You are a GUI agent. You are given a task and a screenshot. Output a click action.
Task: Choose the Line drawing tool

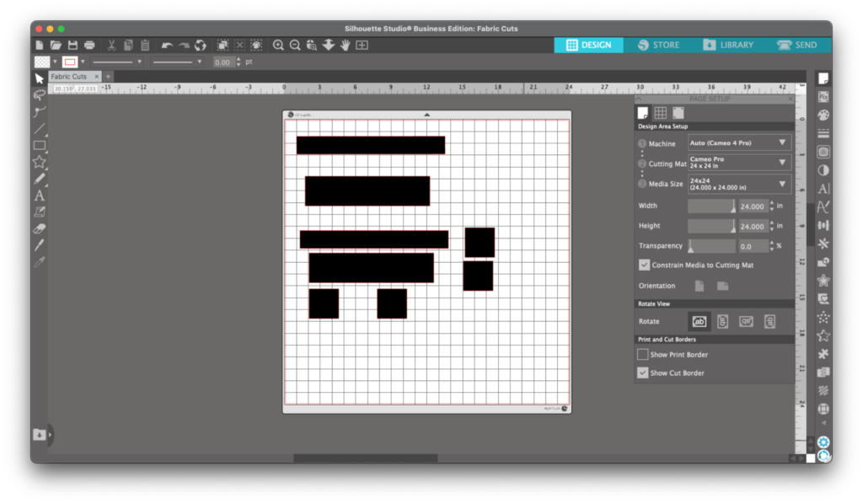pyautogui.click(x=39, y=129)
